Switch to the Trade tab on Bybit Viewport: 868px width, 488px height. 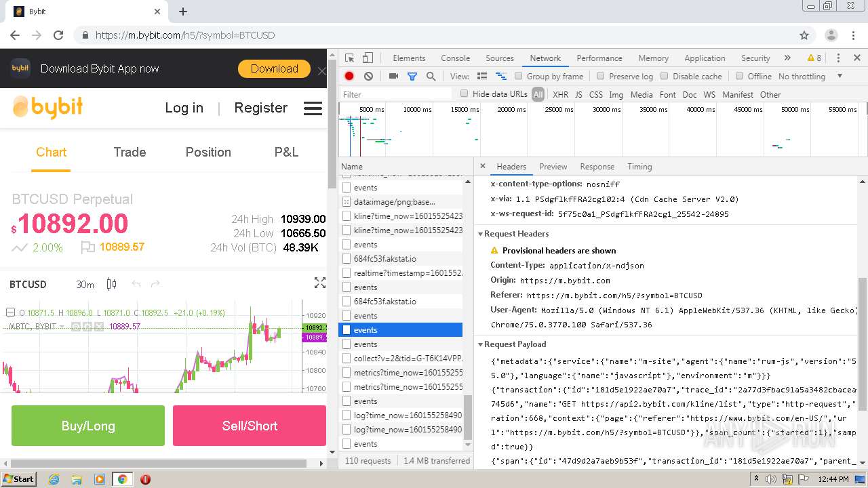130,152
